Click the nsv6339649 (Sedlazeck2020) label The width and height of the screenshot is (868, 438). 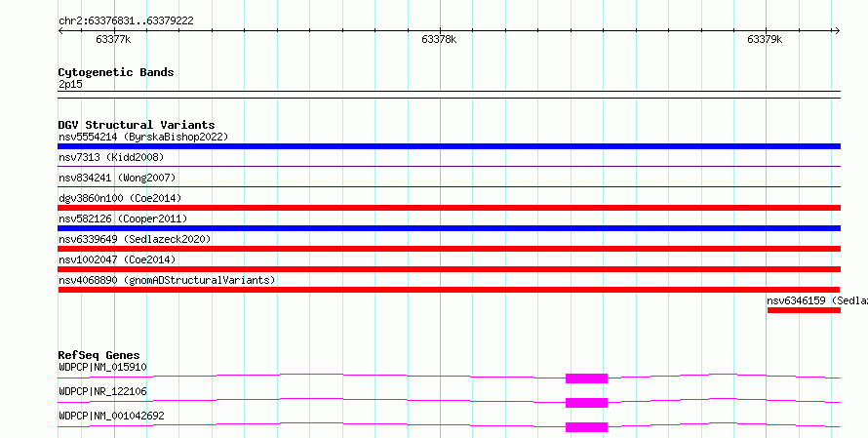(x=135, y=239)
